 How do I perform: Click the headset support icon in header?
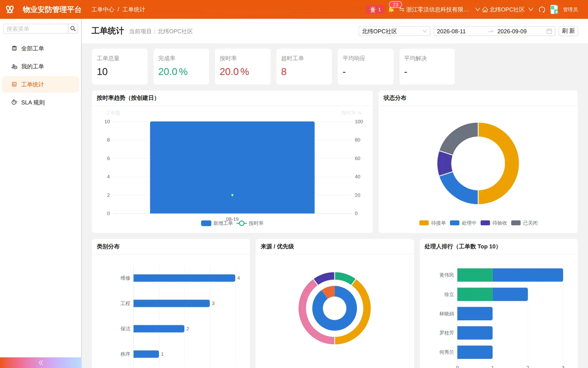pos(542,9)
